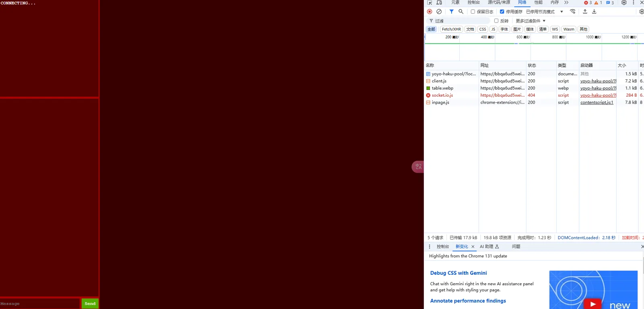Stop recording the network log
644x309 pixels.
429,12
